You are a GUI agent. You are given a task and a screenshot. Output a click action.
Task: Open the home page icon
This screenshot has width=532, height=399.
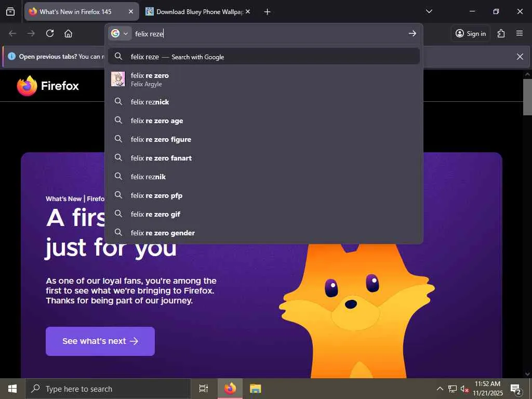68,33
